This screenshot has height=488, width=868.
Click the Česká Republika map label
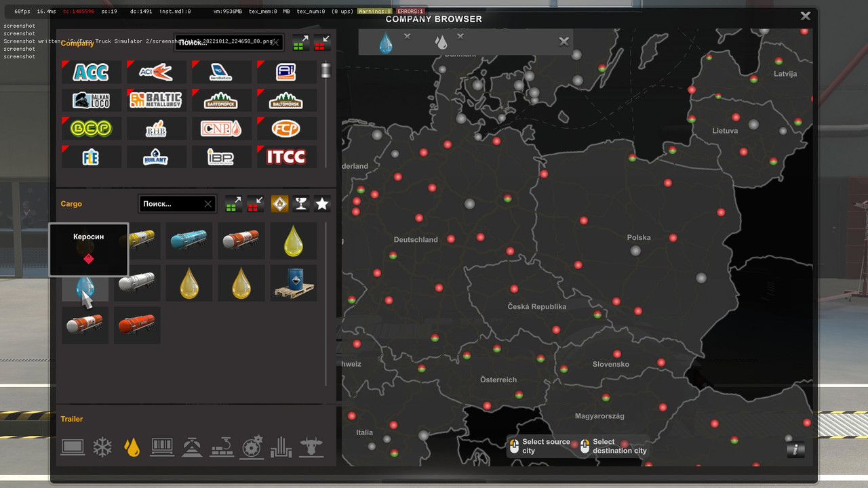click(x=537, y=306)
